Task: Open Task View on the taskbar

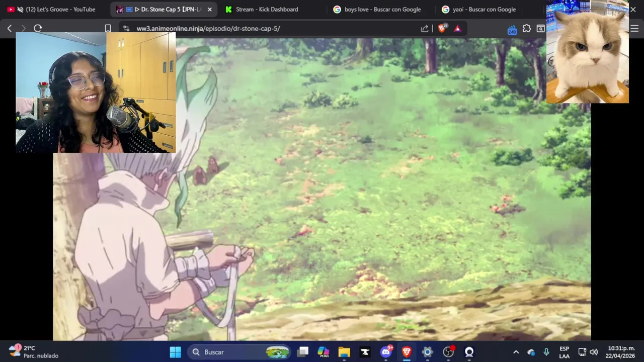Action: click(x=302, y=352)
